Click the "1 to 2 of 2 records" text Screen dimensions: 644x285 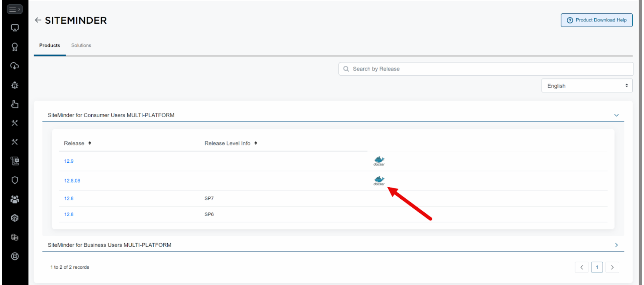point(70,267)
